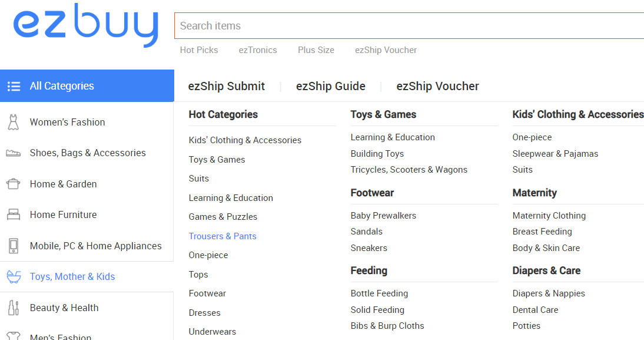Click the Toys, Mother & Kids icon
The width and height of the screenshot is (644, 340).
click(13, 276)
